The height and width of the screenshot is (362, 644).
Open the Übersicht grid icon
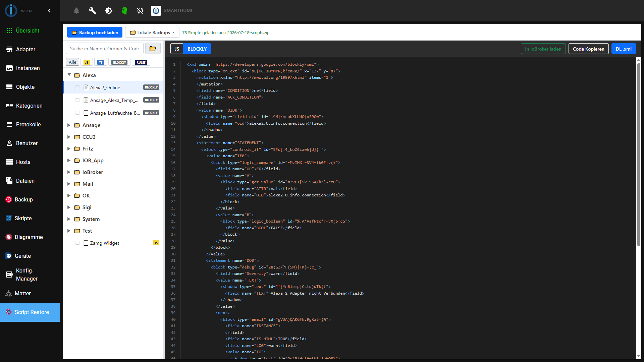[9, 31]
